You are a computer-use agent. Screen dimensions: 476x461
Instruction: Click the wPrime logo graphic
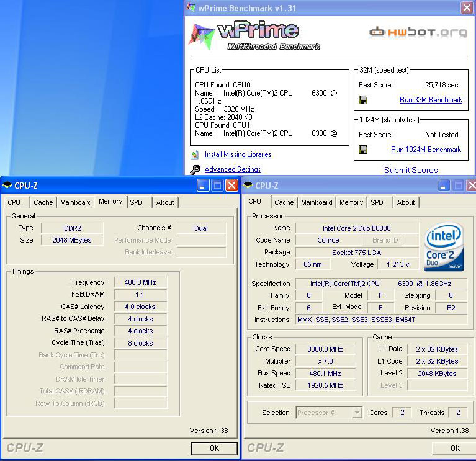[x=254, y=35]
